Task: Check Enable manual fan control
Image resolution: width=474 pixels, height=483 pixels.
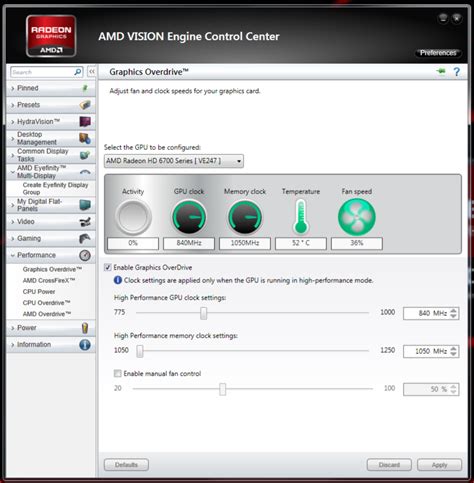Action: [x=117, y=373]
